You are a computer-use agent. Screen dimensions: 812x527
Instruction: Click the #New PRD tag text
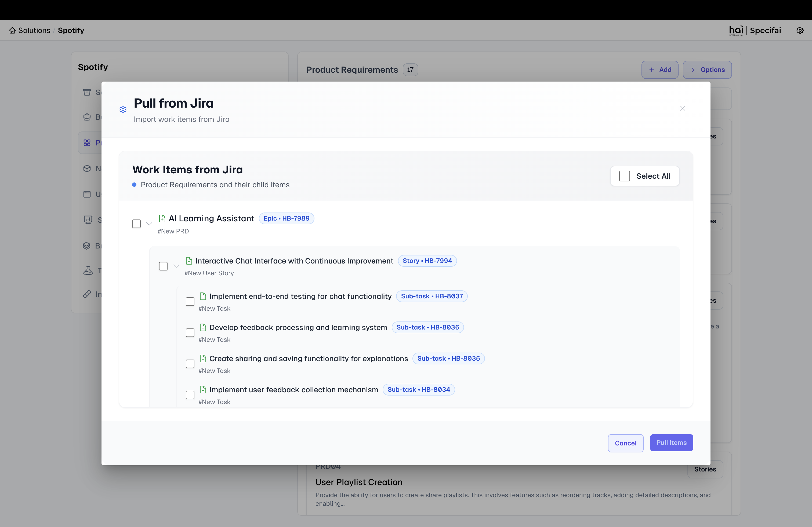coord(173,231)
